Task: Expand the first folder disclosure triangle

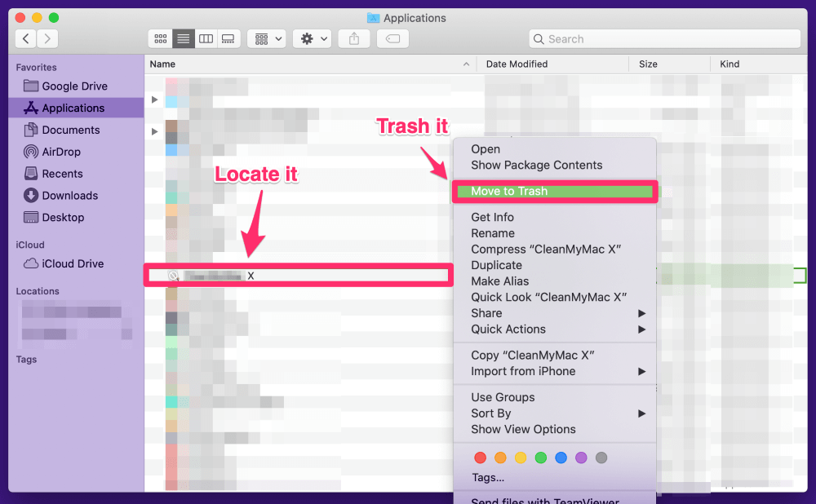Action: point(154,99)
